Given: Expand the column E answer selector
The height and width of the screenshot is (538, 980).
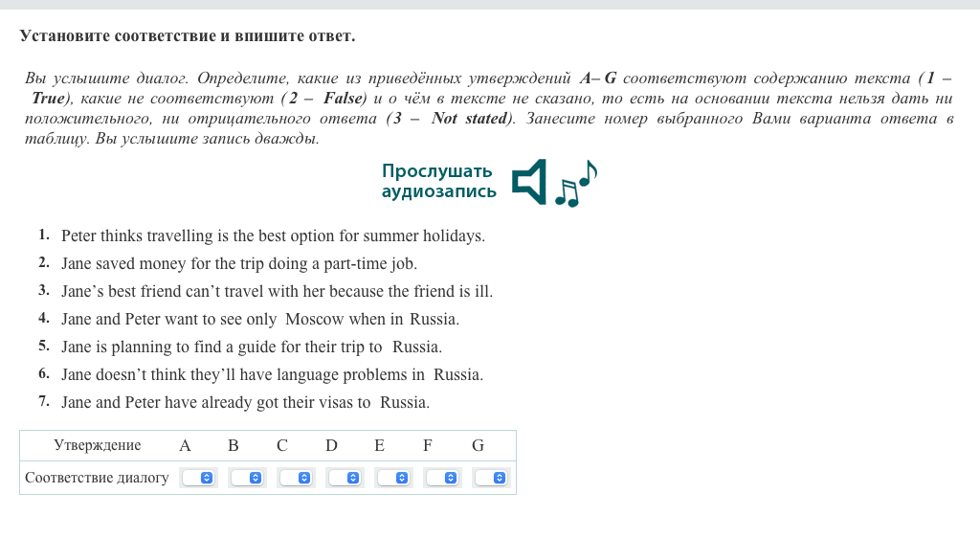Looking at the screenshot, I should (394, 478).
